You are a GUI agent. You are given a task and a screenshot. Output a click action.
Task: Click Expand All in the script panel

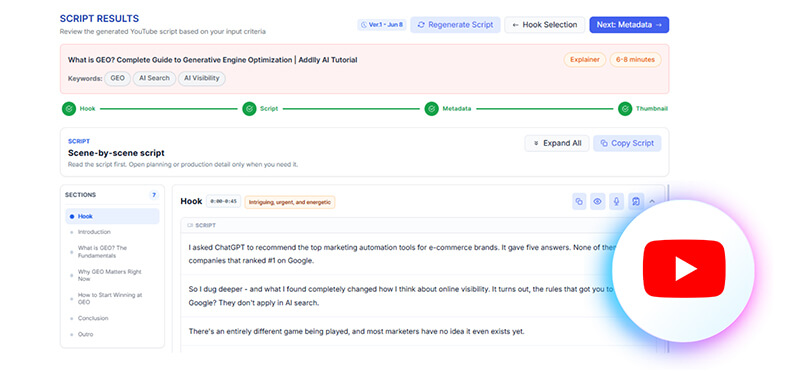point(557,143)
